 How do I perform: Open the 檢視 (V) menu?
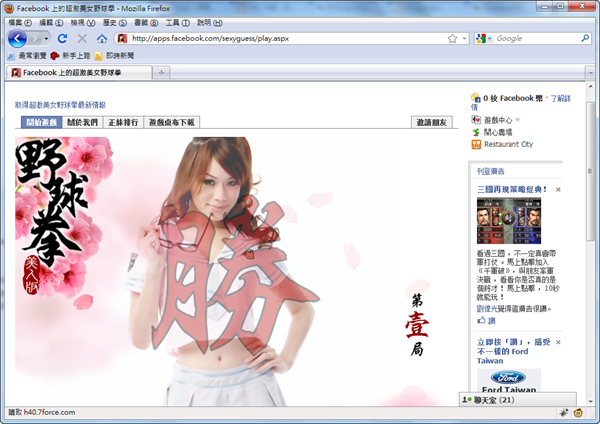coord(83,23)
